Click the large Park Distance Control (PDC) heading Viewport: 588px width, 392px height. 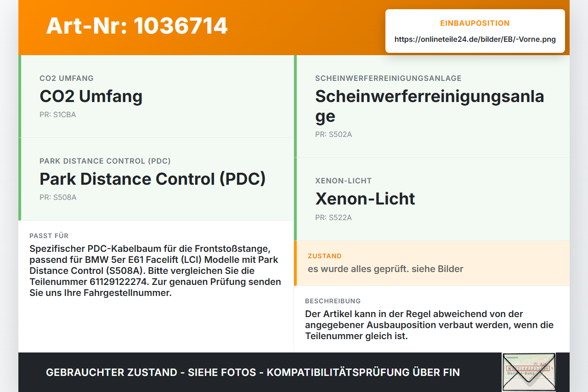[153, 179]
